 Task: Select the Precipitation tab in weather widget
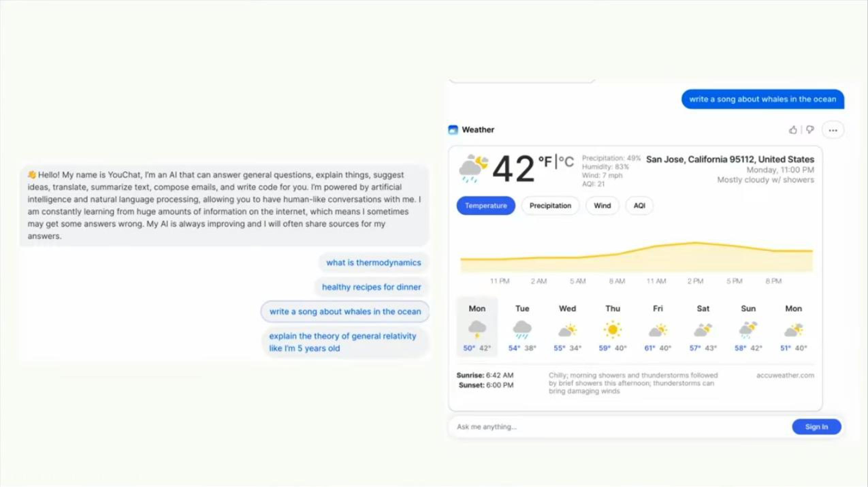pos(550,205)
